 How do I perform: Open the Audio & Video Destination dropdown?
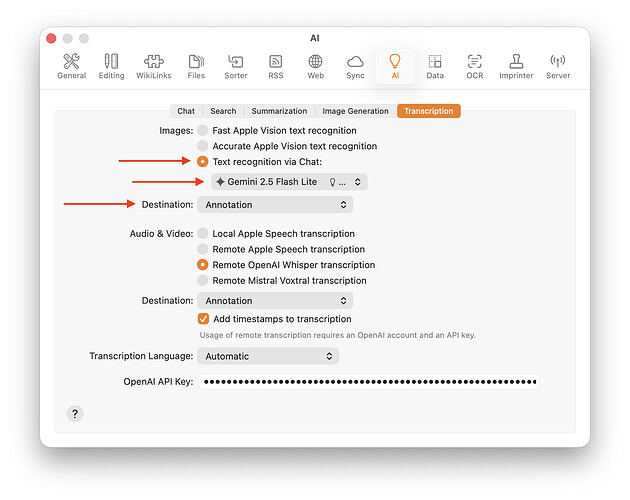pos(275,301)
